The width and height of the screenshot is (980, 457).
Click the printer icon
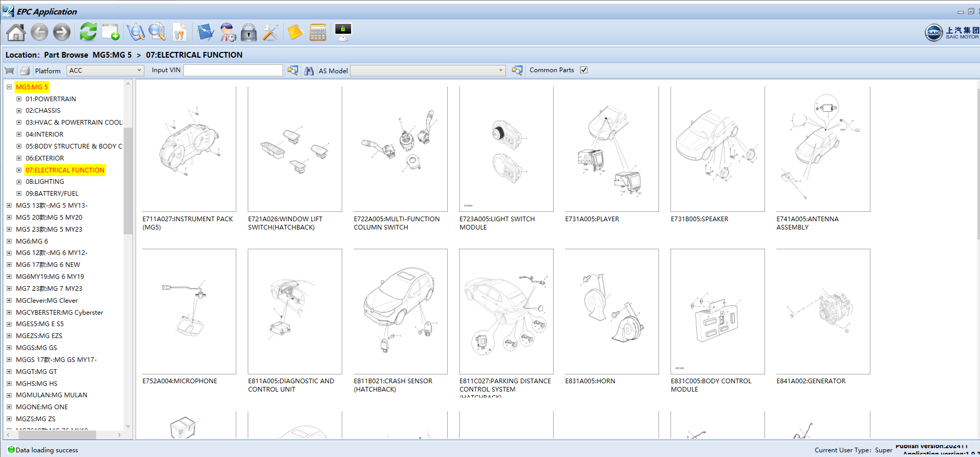coord(25,71)
